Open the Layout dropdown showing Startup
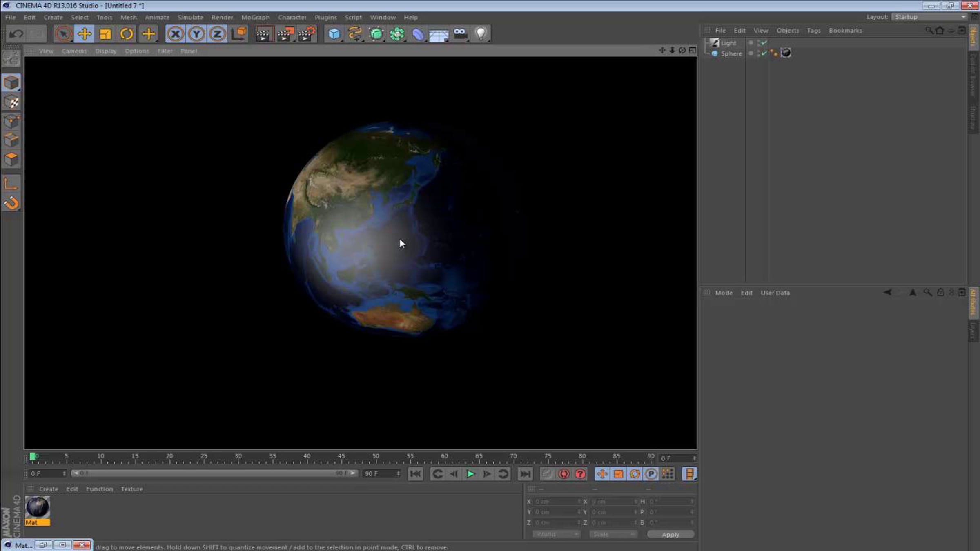Screen dimensions: 980x551 coord(929,17)
